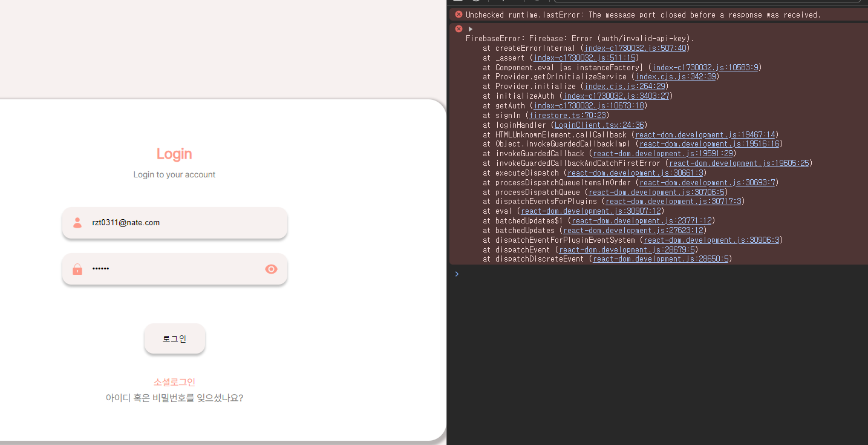Screen dimensions: 868x445
Task: Open the 소셜로그인 link
Action: pos(174,381)
